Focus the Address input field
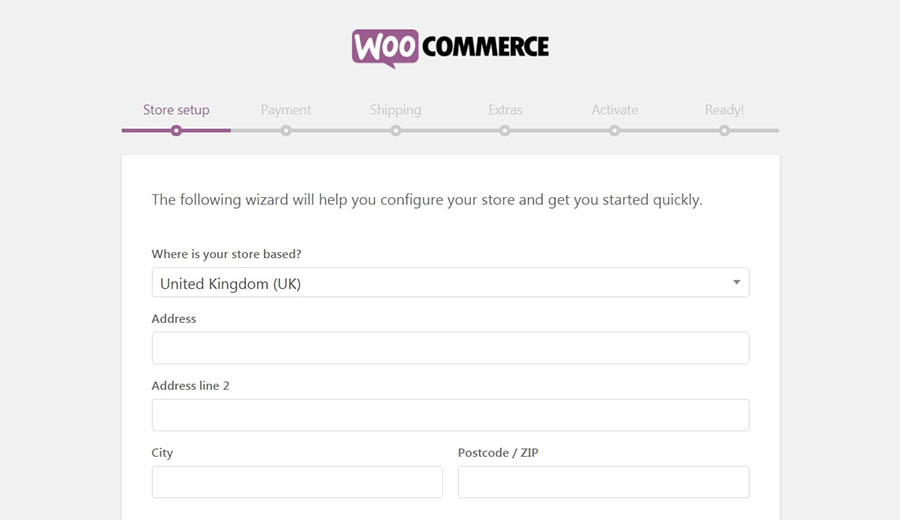900x520 pixels. click(451, 348)
